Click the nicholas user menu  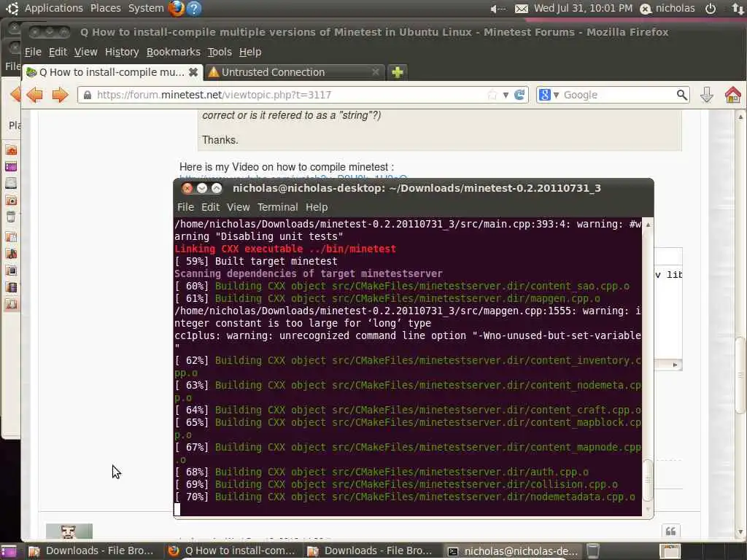click(667, 9)
